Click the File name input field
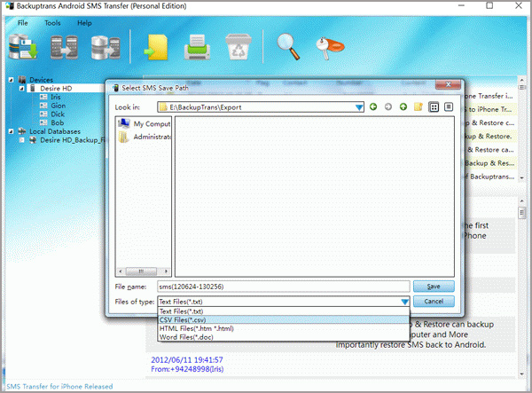532x393 pixels. click(x=284, y=287)
